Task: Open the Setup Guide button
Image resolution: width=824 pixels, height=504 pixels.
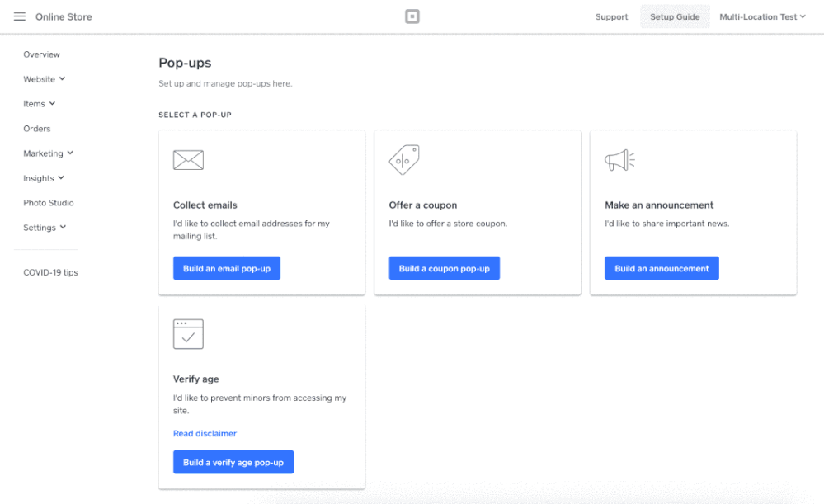Action: [x=675, y=16]
